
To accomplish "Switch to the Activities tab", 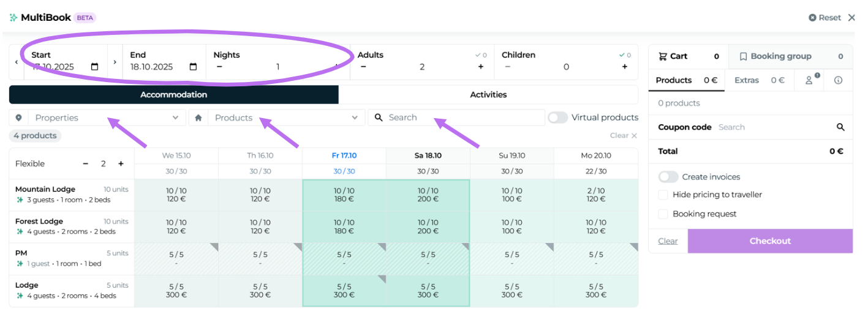I will click(488, 95).
